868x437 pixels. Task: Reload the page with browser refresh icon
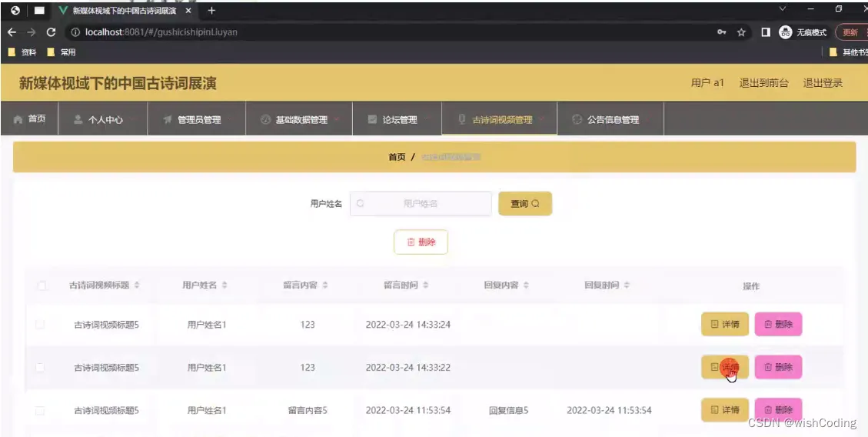coord(51,32)
